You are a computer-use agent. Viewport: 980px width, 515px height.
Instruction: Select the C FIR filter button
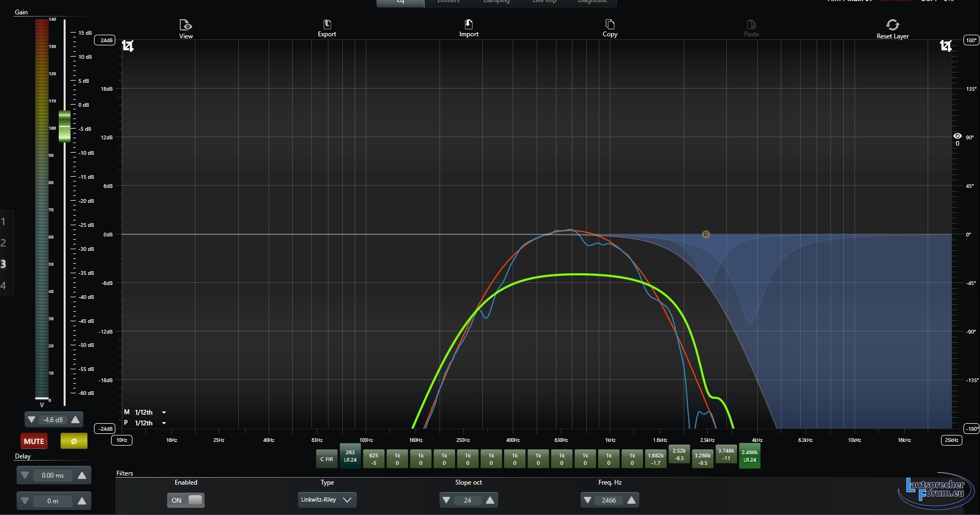click(326, 459)
